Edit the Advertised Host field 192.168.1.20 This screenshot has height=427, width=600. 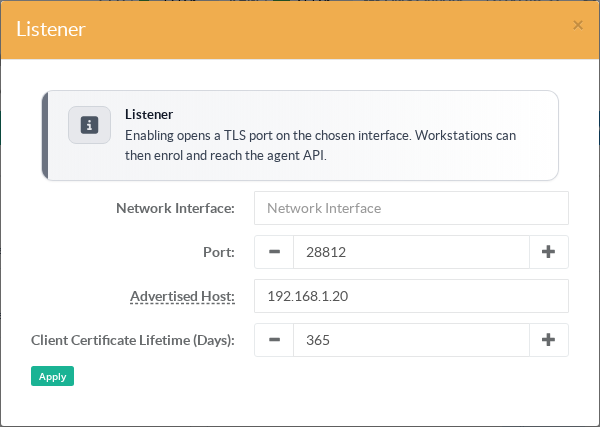(x=411, y=296)
